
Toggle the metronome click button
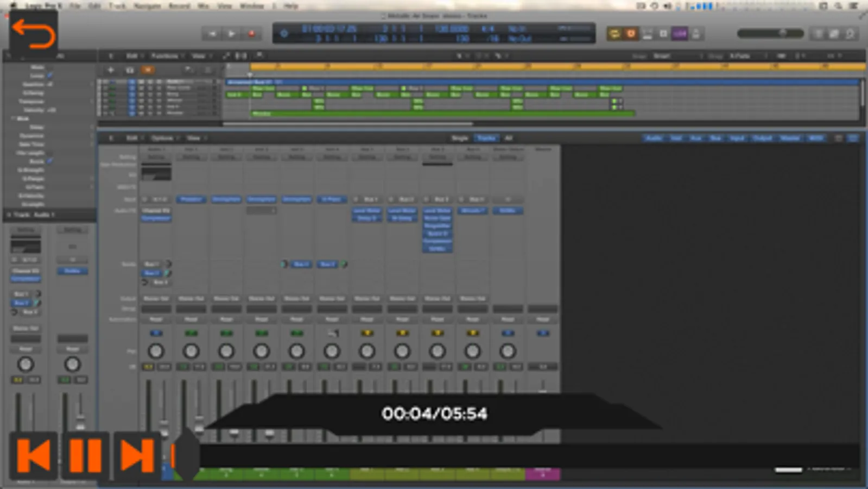pos(696,34)
